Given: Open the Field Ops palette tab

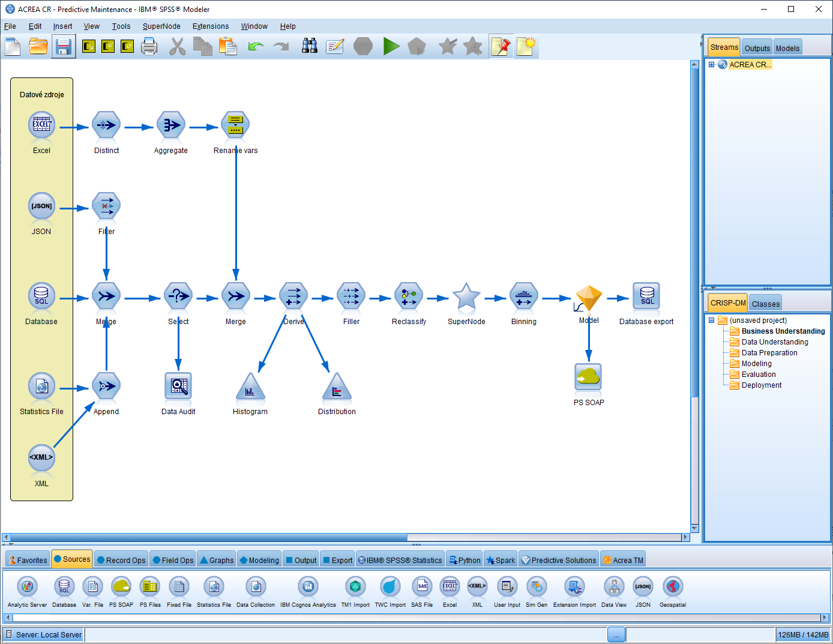Looking at the screenshot, I should 173,560.
